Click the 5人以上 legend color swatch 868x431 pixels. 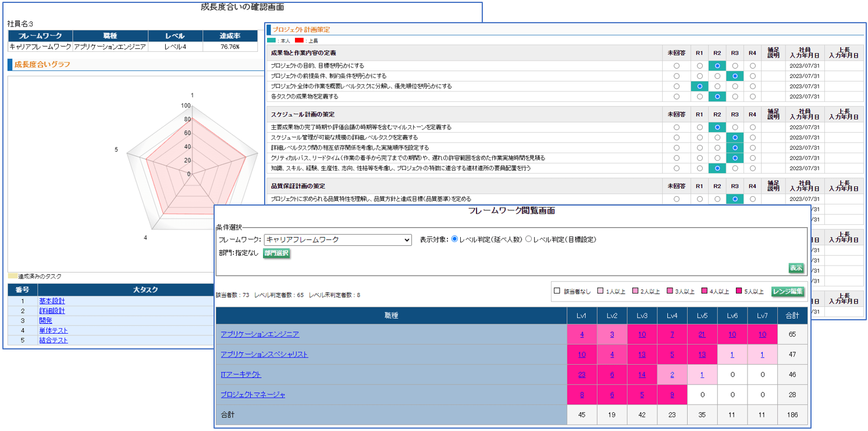point(739,291)
